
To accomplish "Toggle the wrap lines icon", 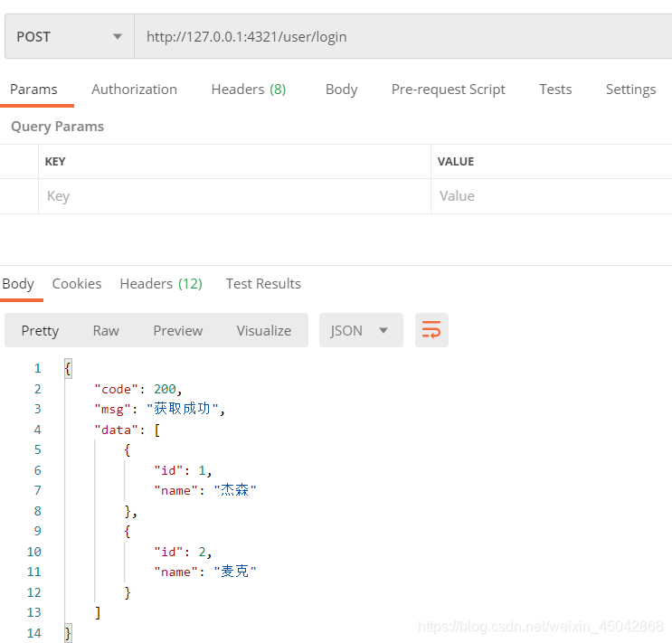I will (x=431, y=330).
